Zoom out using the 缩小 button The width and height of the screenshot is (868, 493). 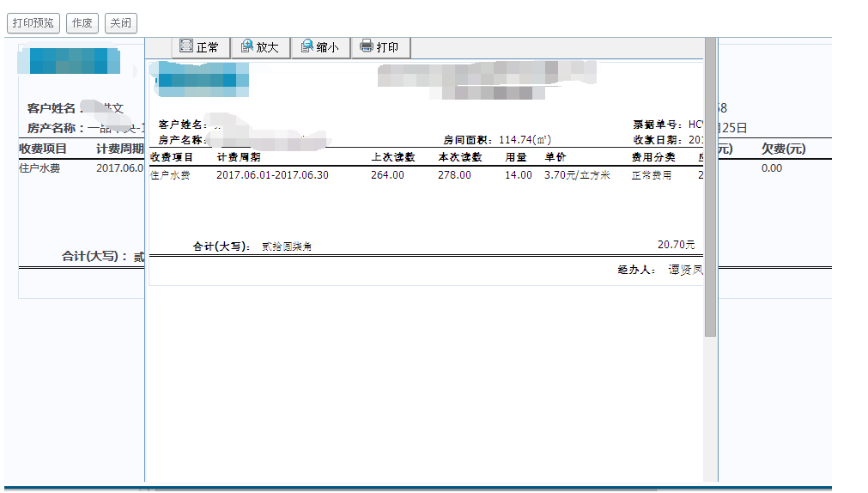(320, 47)
